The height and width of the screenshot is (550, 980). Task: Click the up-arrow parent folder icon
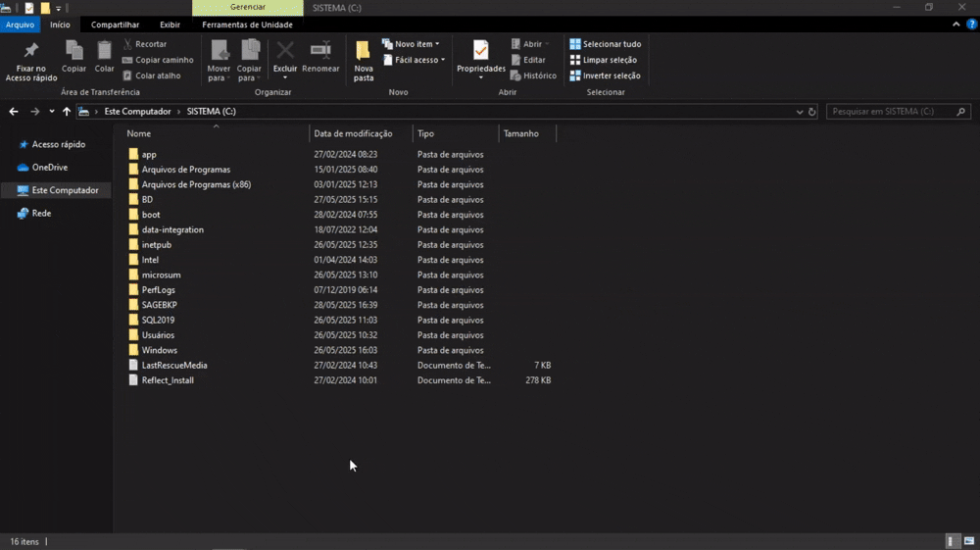[x=67, y=112]
